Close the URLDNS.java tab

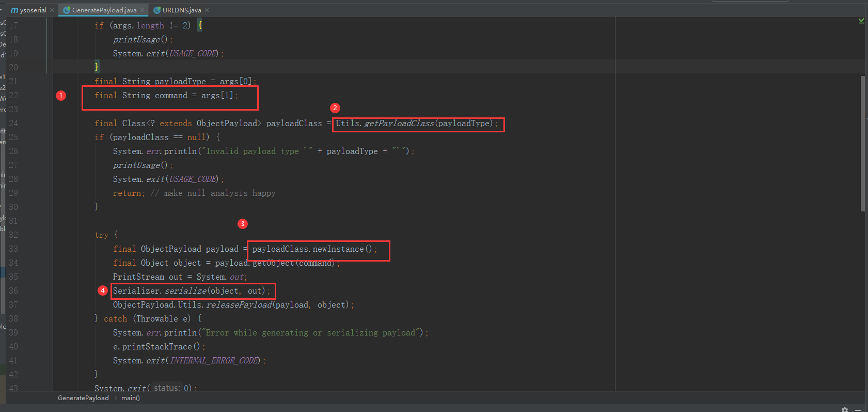207,10
